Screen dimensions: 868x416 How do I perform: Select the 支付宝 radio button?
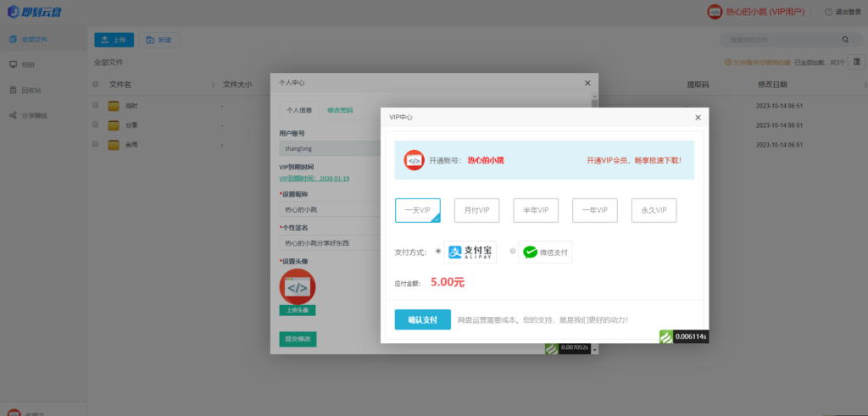[x=437, y=252]
